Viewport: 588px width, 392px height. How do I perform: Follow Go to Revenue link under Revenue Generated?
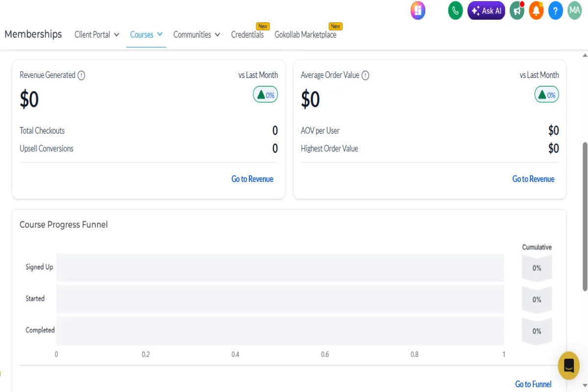[x=252, y=179]
